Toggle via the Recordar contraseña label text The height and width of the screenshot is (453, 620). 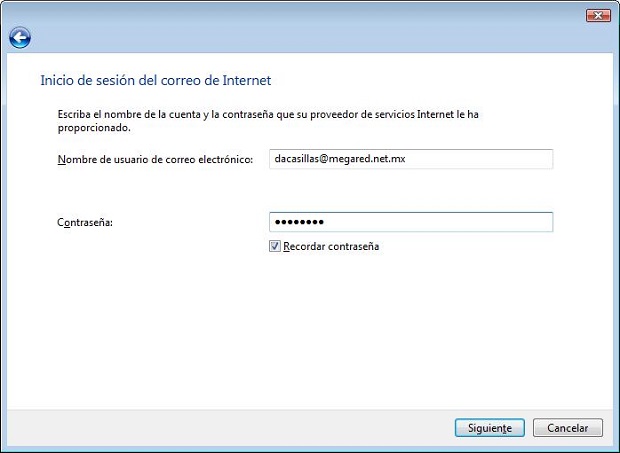pyautogui.click(x=331, y=246)
